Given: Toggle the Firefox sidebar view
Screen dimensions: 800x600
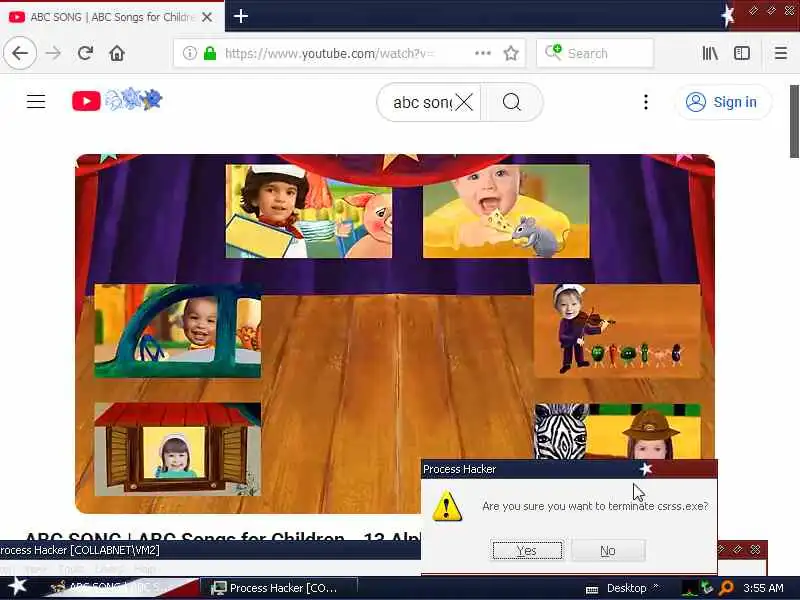Looking at the screenshot, I should pos(742,53).
